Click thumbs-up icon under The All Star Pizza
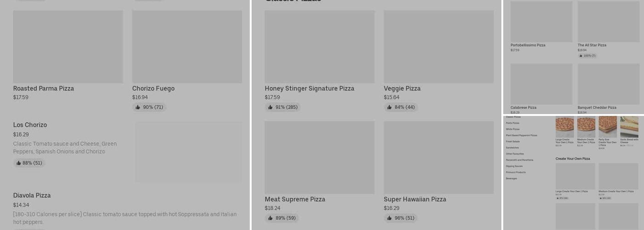The width and height of the screenshot is (644, 230). pyautogui.click(x=581, y=56)
